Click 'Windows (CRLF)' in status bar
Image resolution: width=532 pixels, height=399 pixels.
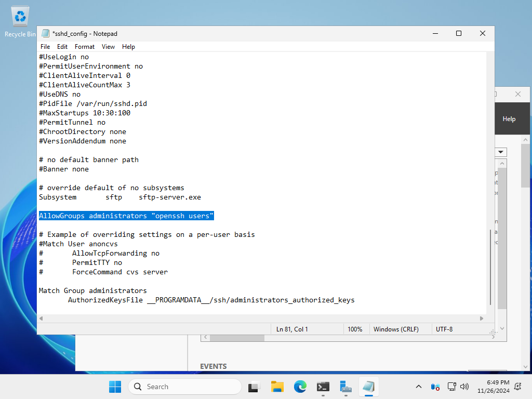coord(396,329)
